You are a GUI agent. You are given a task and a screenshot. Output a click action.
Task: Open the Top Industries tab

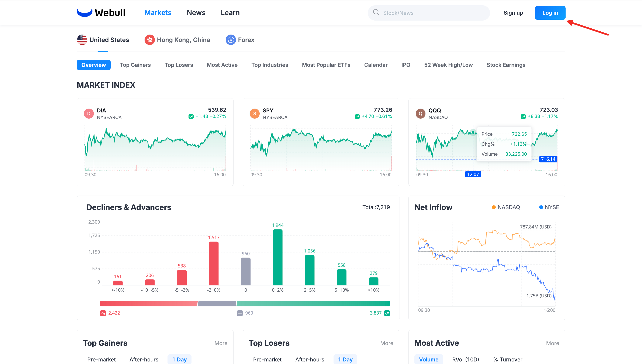tap(270, 65)
